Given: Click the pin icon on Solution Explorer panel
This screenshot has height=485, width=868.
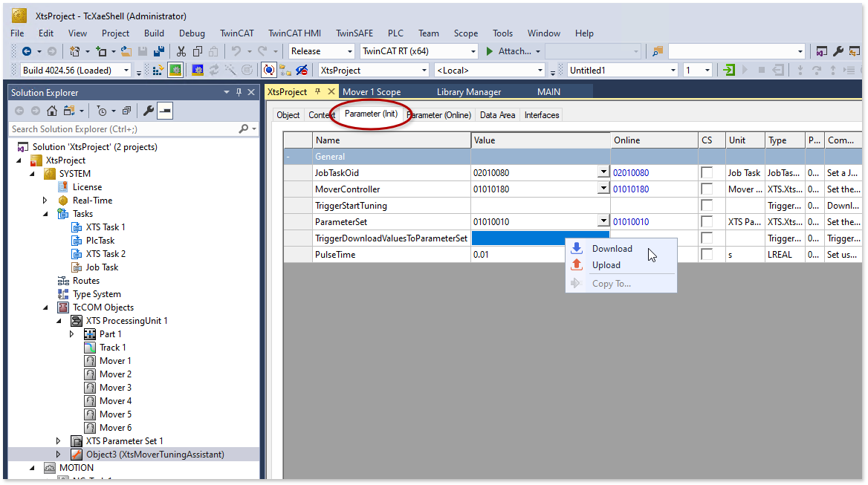Looking at the screenshot, I should pyautogui.click(x=239, y=92).
